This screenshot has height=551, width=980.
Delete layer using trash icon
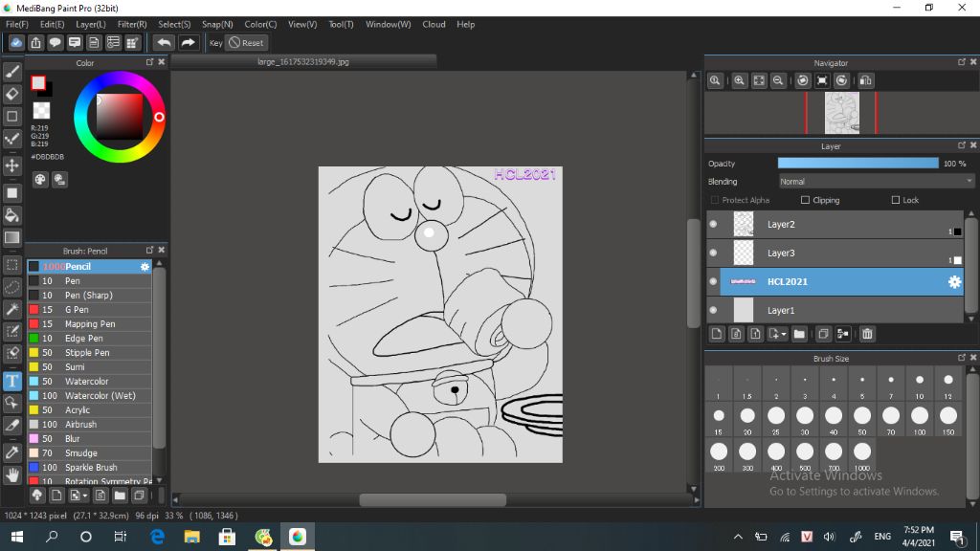(867, 334)
